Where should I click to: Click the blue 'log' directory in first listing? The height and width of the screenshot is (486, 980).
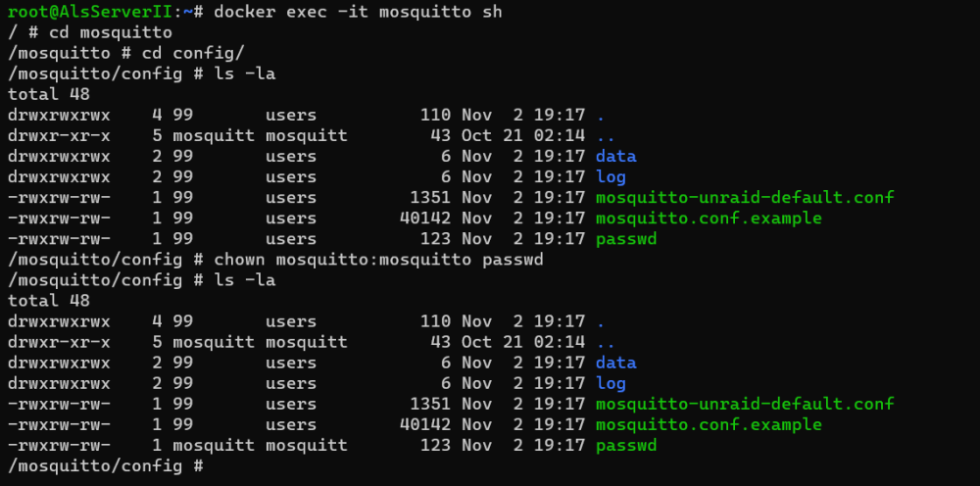(x=611, y=176)
